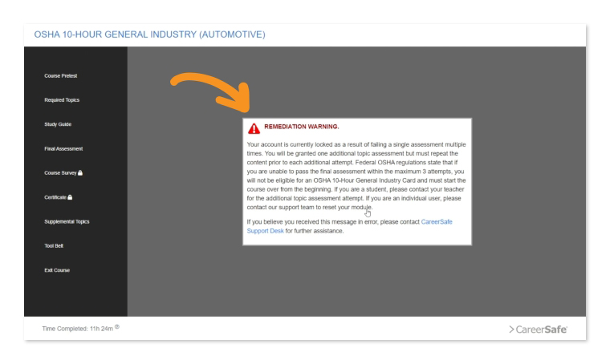Select Study Guide in the sidebar
Screen dimensions: 610x364
[58, 124]
